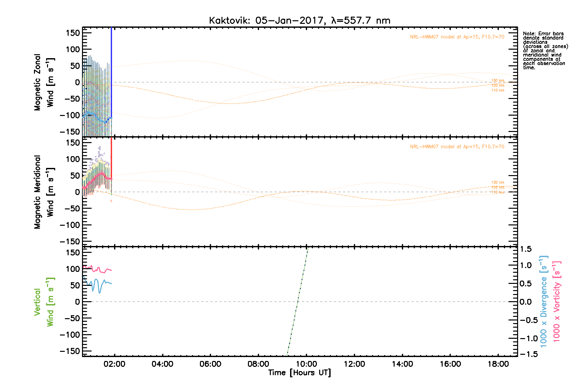Click the −50 tick in vertical wind panel
The width and height of the screenshot is (588, 392).
point(73,318)
